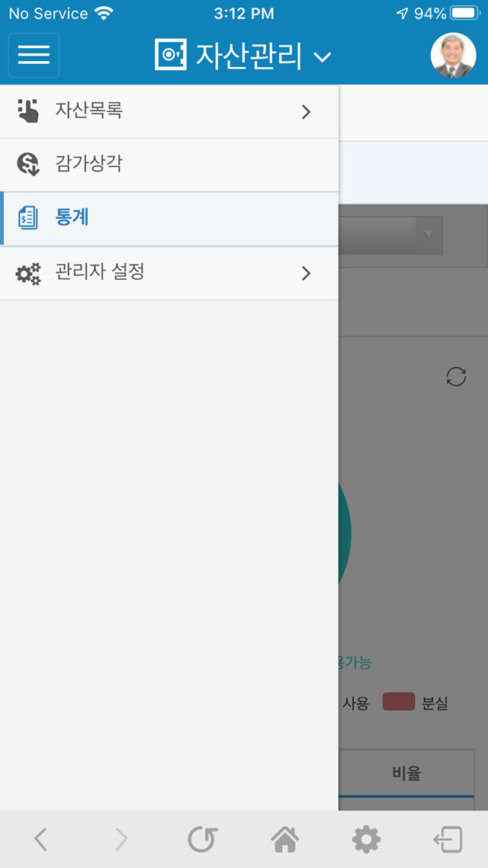Screen dimensions: 488x868
Task: Click the 자산목록 hand pointer icon
Action: click(27, 111)
